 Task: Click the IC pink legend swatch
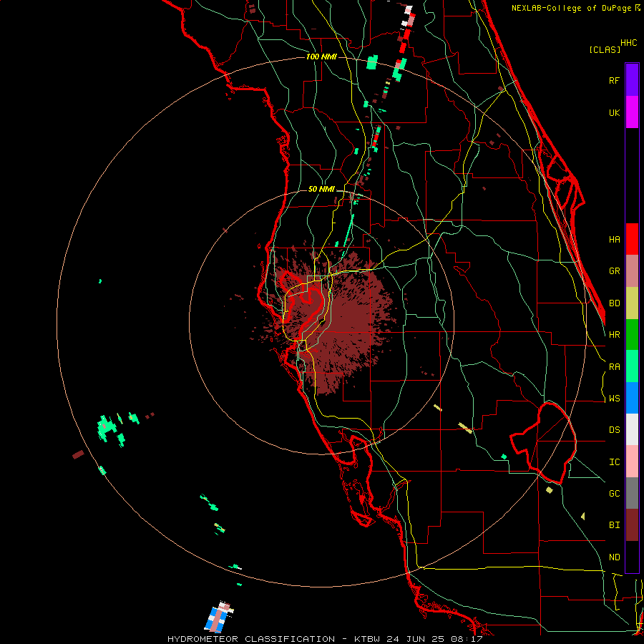pos(632,462)
